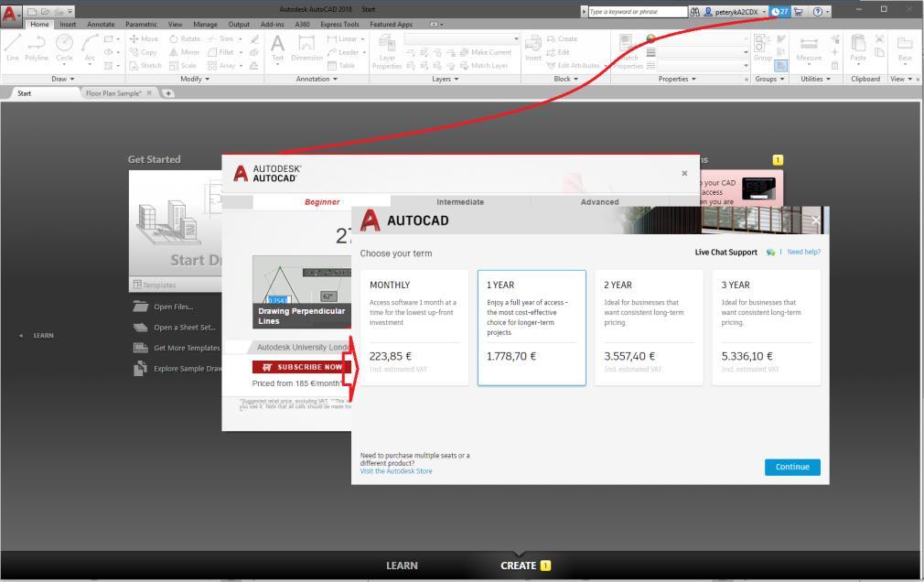Follow the Visit the Autodesk Store link
Screen dimensions: 924x582
tap(396, 471)
